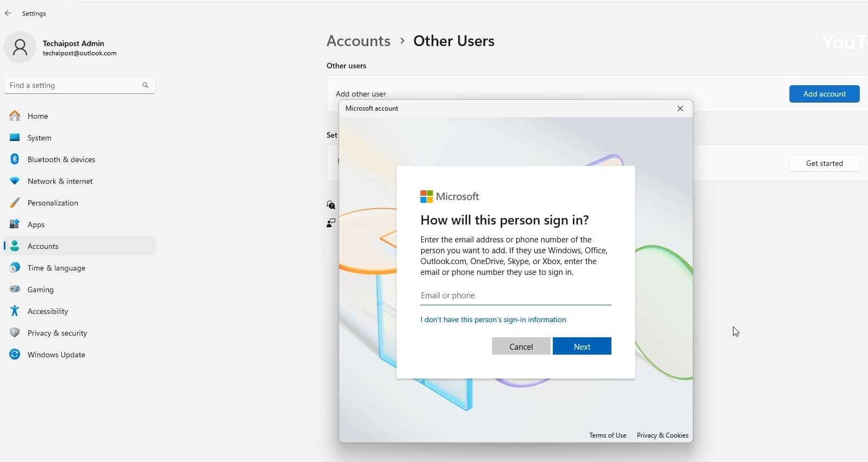Click Next in Microsoft account dialog

click(x=582, y=347)
